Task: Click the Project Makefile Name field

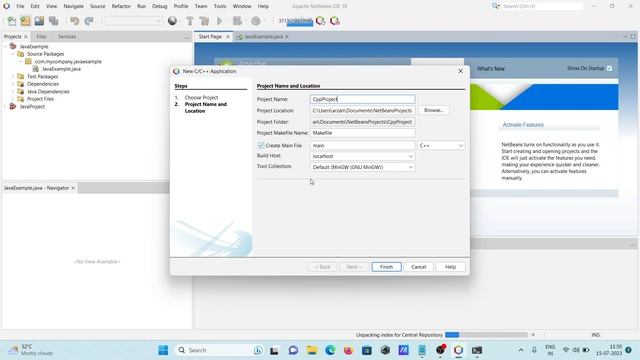Action: [x=362, y=133]
